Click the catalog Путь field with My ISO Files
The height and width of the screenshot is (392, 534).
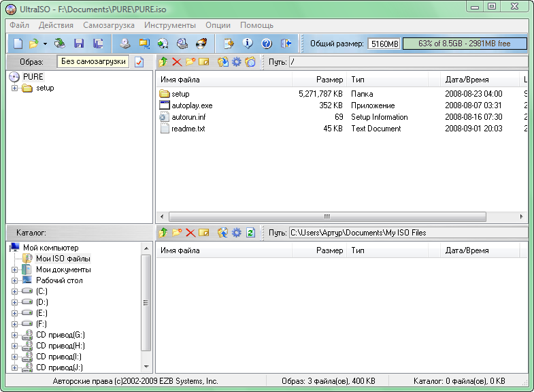[x=408, y=233]
